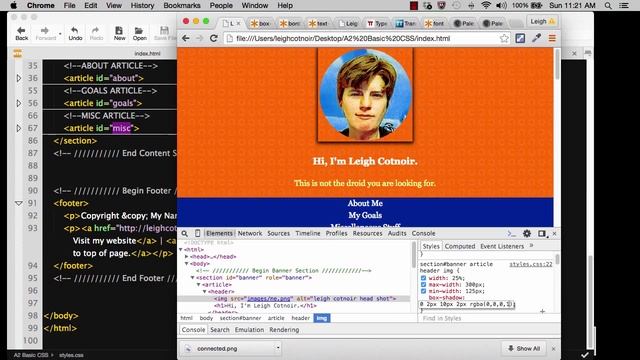
Task: Click the New file icon in the code editor
Action: [119, 33]
